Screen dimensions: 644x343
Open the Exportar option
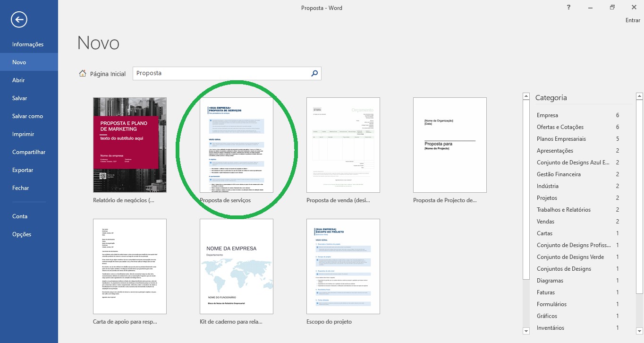pos(29,170)
